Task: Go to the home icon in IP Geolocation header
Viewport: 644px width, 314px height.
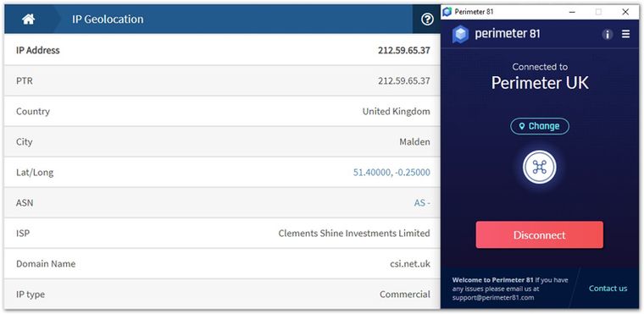Action: (x=28, y=19)
